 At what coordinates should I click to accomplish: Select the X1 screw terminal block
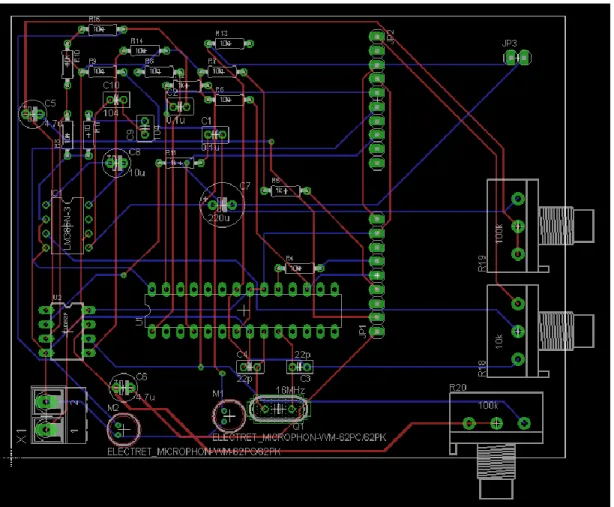59,415
